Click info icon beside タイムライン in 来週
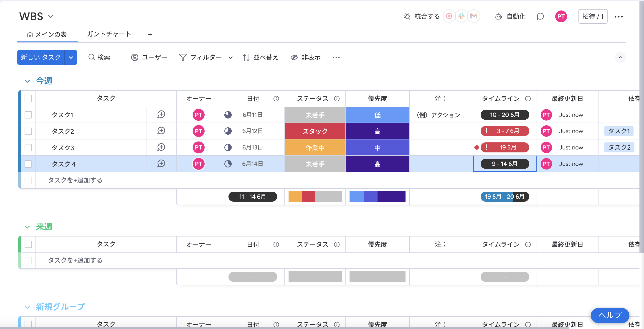This screenshot has width=644, height=329. [x=528, y=244]
